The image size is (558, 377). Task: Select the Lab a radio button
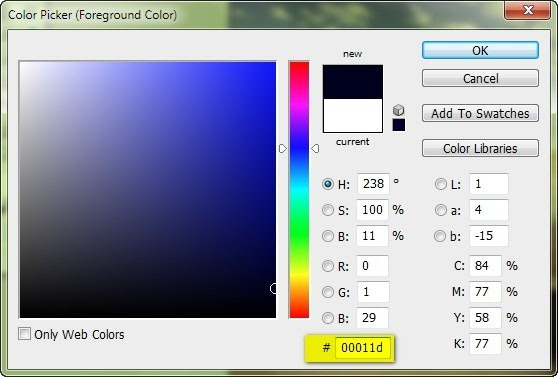[x=441, y=210]
